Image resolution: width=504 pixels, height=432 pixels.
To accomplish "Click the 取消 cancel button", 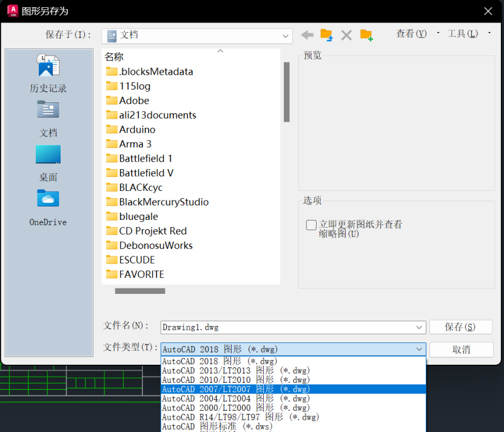I will pos(462,350).
